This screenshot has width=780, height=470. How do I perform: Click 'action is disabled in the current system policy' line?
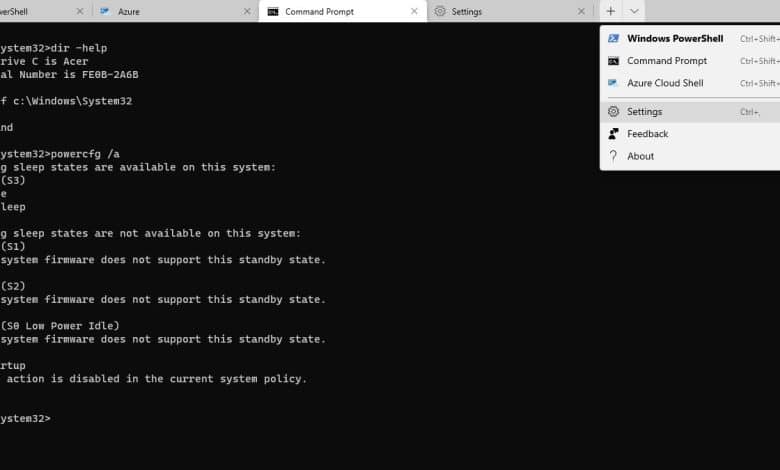[x=156, y=379]
